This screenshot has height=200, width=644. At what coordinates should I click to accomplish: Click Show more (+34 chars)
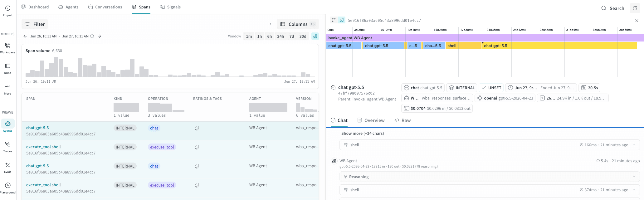pos(362,133)
